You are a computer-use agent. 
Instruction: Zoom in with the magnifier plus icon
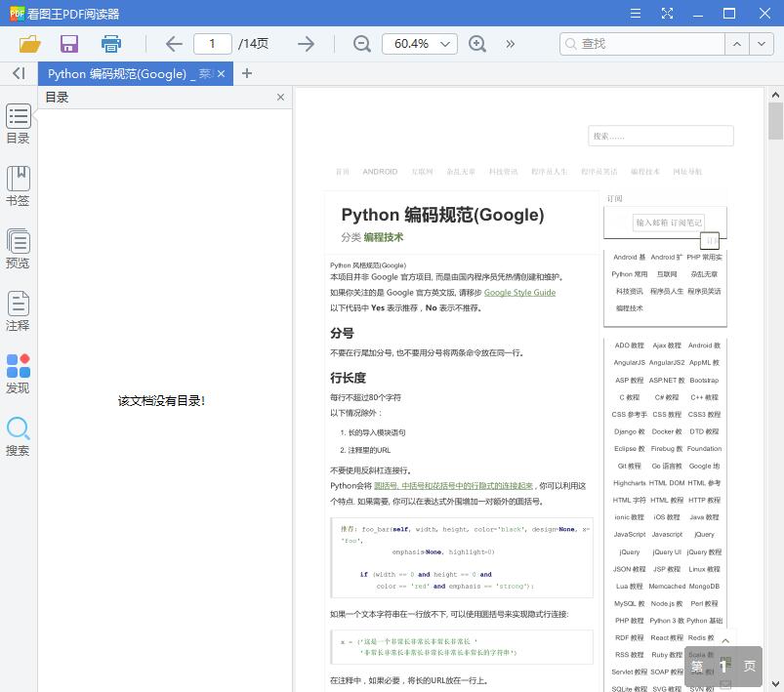click(477, 44)
